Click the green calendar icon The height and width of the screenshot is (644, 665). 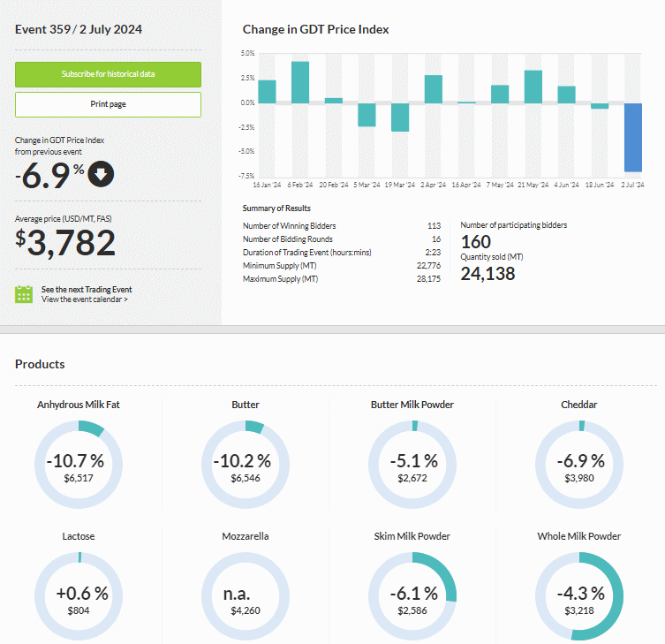[24, 294]
